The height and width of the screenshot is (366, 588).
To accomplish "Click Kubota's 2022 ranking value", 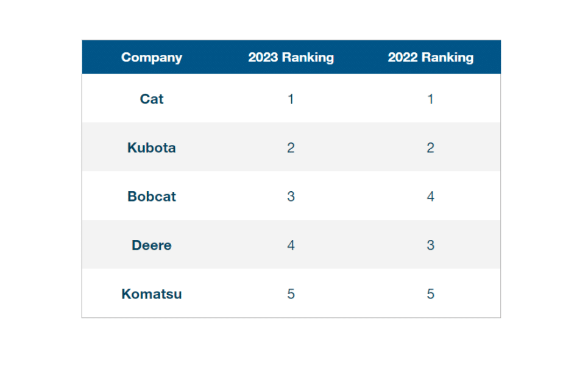I will 430,147.
